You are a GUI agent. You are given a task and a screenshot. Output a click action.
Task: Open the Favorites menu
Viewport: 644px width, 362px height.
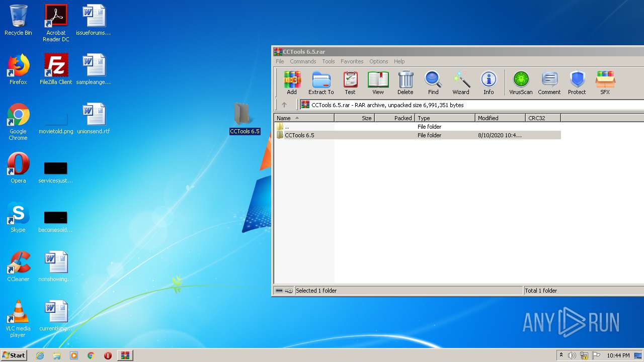352,61
